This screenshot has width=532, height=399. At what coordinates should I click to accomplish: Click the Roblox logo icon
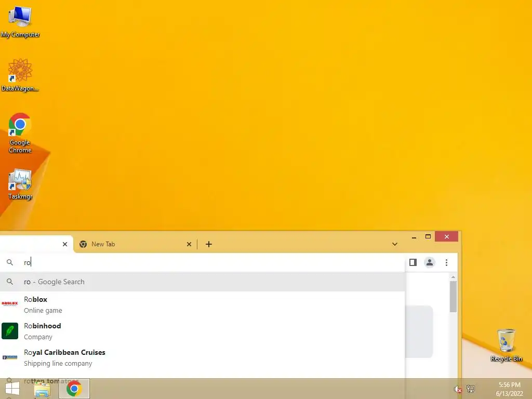pos(10,304)
